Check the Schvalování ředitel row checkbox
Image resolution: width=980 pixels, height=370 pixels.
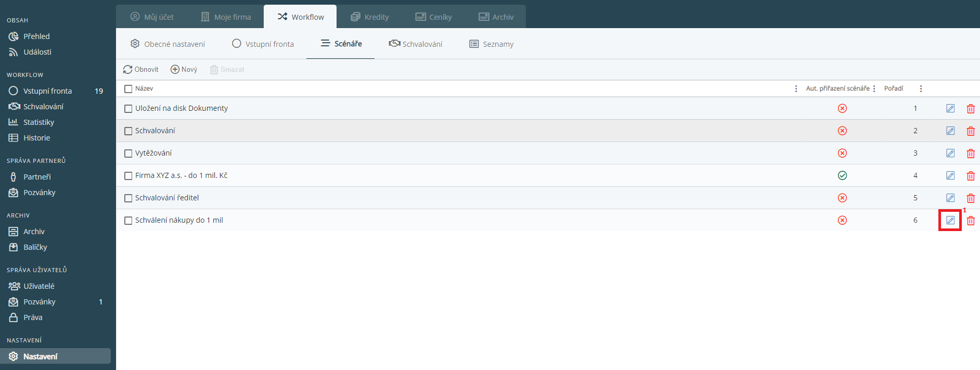pyautogui.click(x=128, y=198)
